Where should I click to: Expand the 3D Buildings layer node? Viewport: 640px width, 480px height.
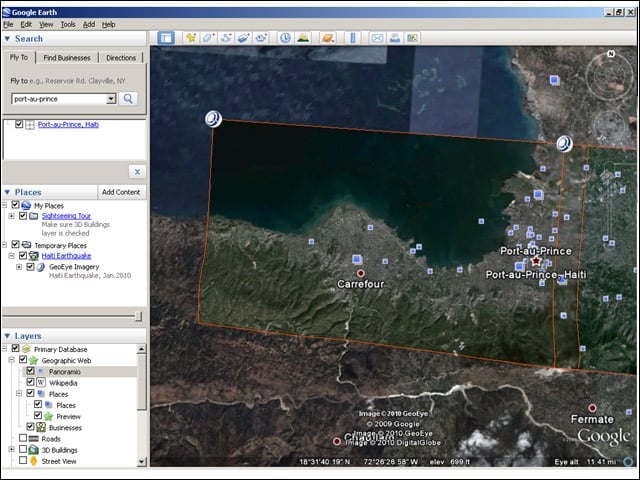tap(11, 449)
